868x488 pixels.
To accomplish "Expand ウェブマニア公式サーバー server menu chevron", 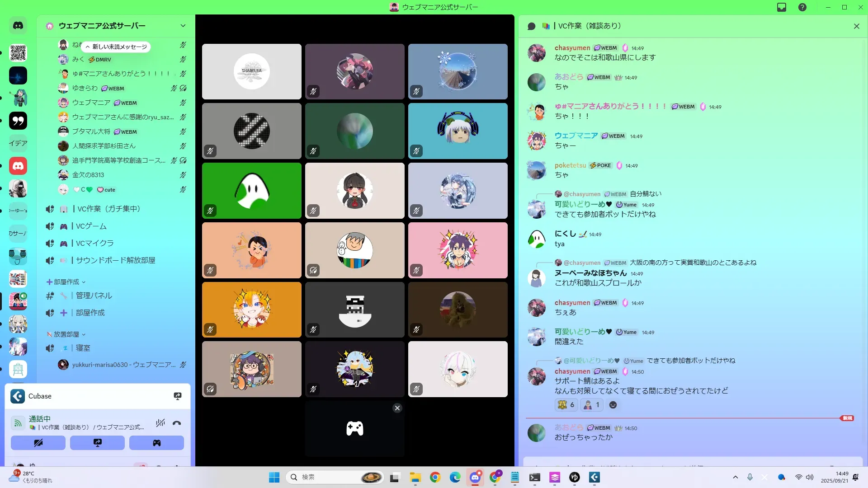I will pyautogui.click(x=183, y=26).
